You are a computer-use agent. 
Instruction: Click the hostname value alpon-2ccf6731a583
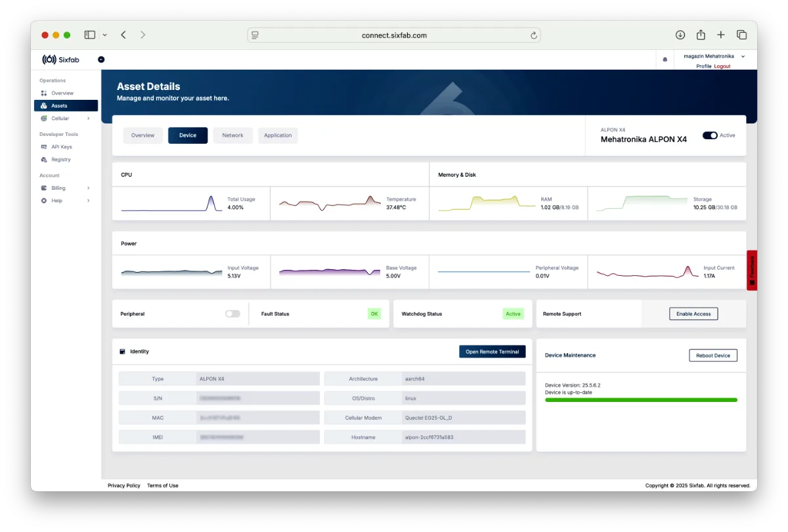tap(429, 437)
